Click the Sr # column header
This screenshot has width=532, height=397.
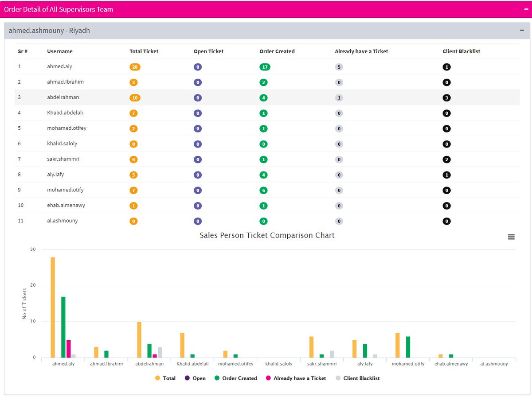(23, 51)
